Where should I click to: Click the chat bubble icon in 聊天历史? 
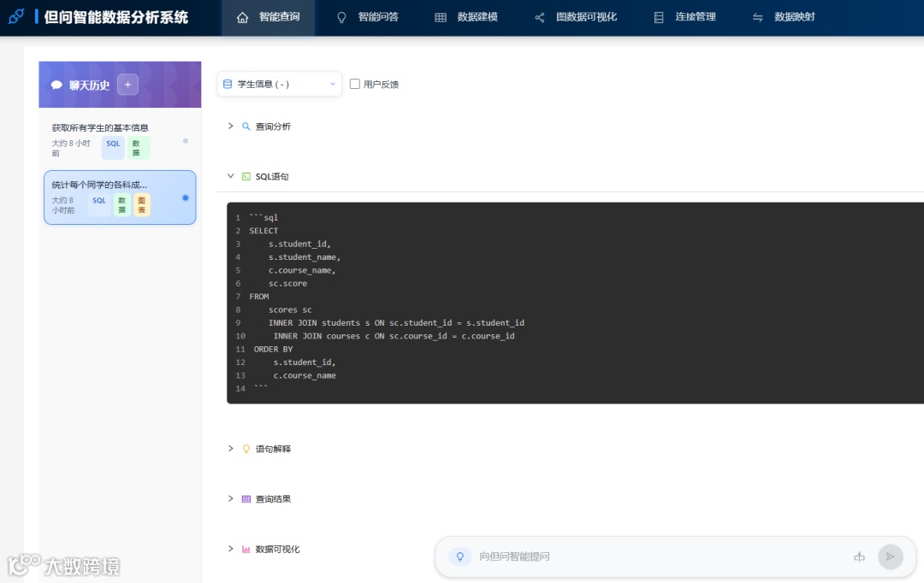click(x=56, y=85)
